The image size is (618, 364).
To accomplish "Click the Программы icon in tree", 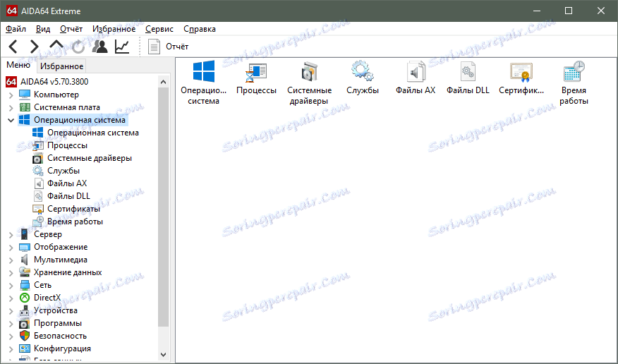I will [25, 323].
